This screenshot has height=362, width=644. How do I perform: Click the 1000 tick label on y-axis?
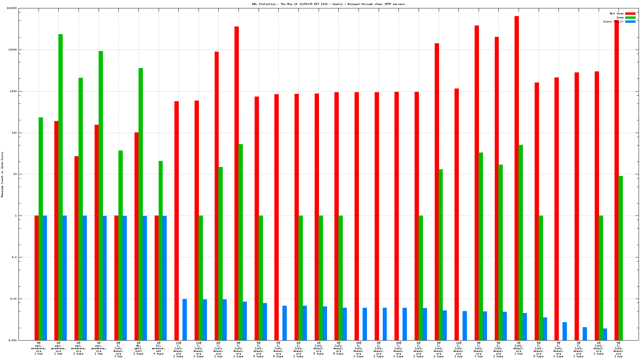pyautogui.click(x=13, y=91)
